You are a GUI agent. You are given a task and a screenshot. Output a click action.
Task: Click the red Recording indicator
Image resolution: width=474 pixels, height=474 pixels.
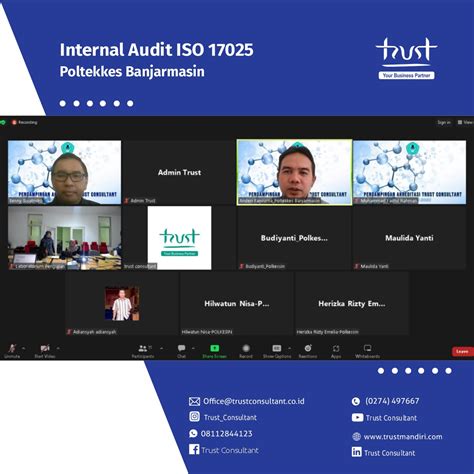coord(25,122)
